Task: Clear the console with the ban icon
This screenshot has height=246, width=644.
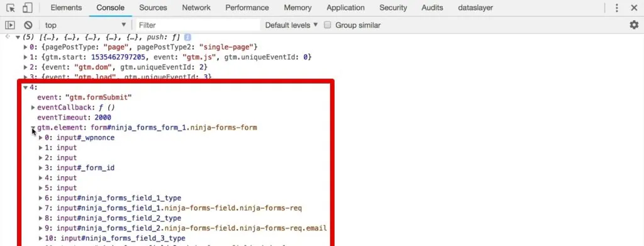Action: 28,25
